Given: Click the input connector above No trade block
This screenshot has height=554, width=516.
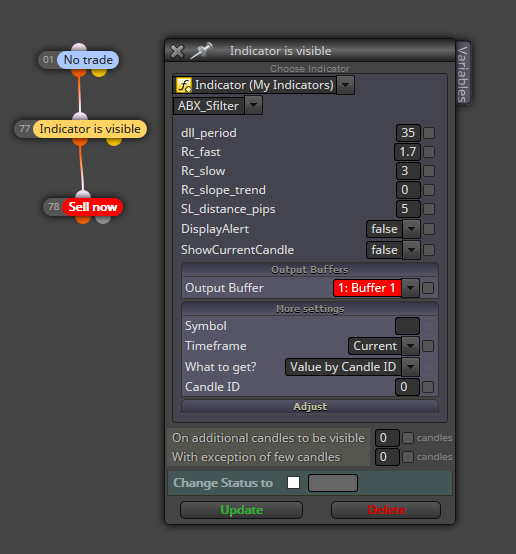Looking at the screenshot, I should tap(79, 47).
